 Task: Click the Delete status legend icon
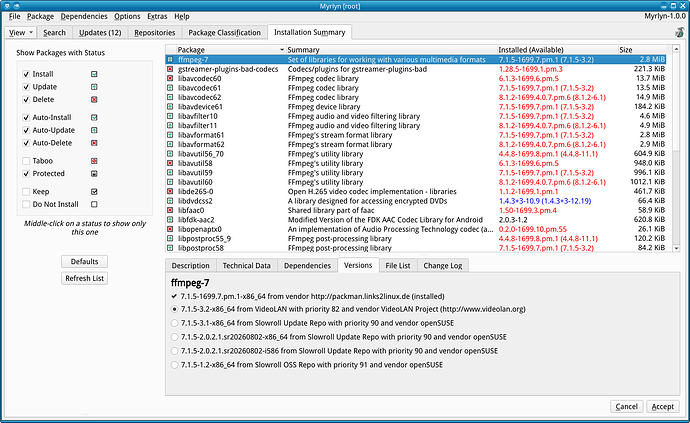94,99
